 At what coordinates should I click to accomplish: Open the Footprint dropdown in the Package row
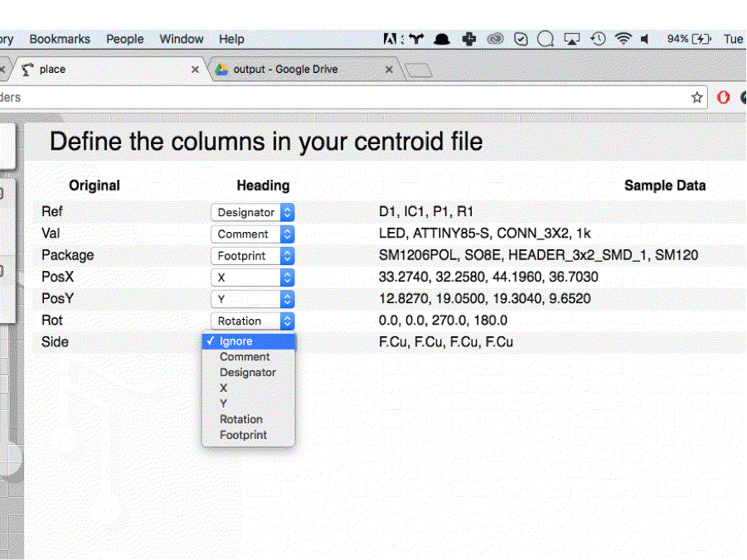pyautogui.click(x=252, y=255)
